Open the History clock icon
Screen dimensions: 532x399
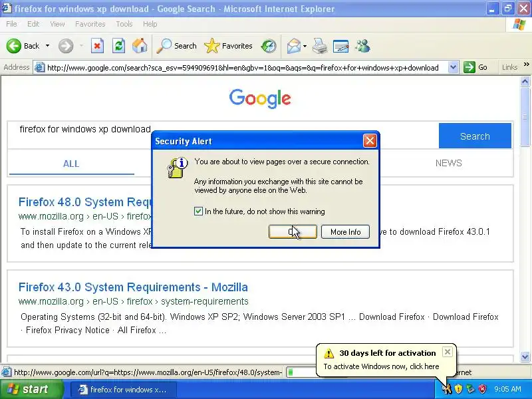(x=269, y=46)
